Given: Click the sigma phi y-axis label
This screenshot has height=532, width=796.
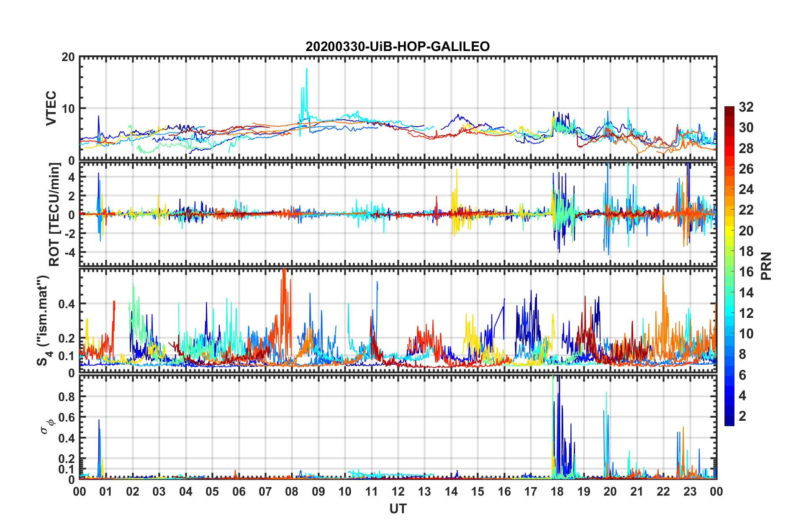Looking at the screenshot, I should coord(47,426).
